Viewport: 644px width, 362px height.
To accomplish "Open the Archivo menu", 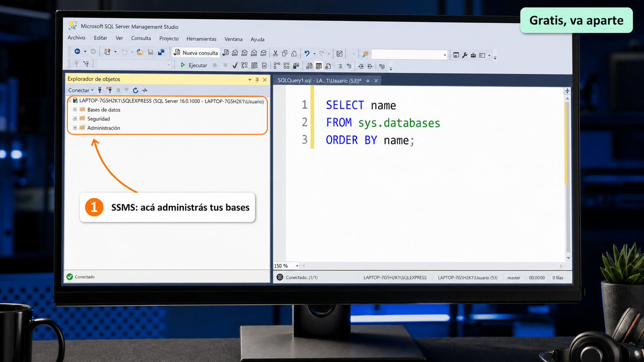I will coord(76,37).
